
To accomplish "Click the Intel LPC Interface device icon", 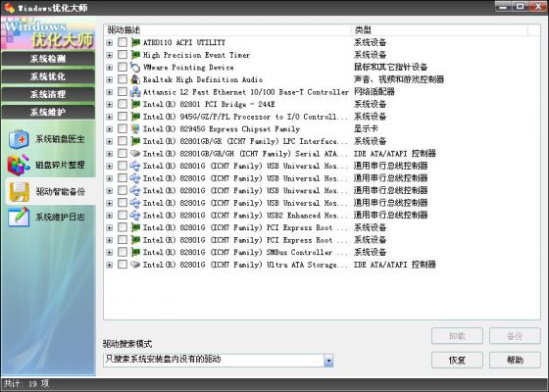I will pyautogui.click(x=135, y=141).
